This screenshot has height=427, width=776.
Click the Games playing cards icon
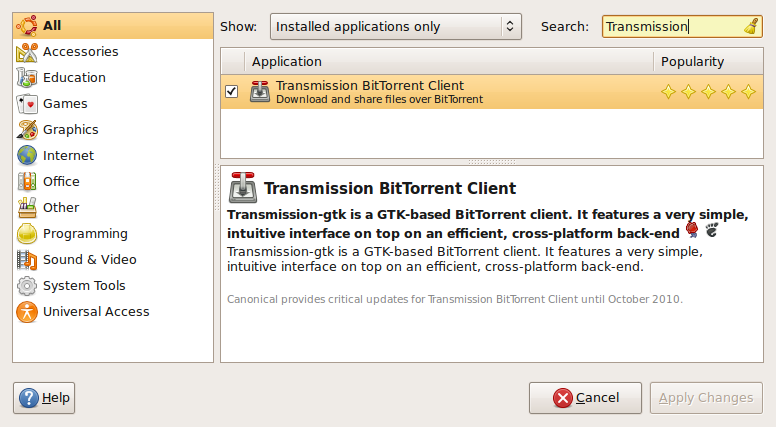coord(27,104)
